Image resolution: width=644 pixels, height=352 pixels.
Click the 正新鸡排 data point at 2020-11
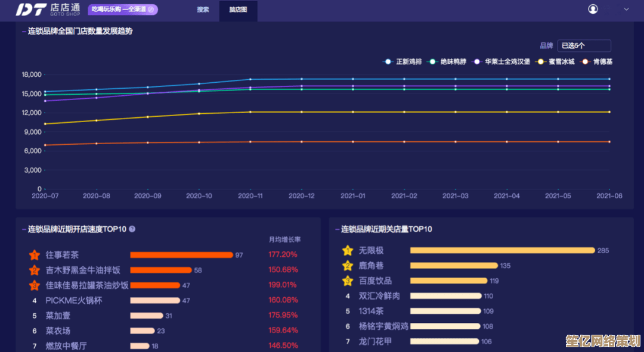[250, 79]
